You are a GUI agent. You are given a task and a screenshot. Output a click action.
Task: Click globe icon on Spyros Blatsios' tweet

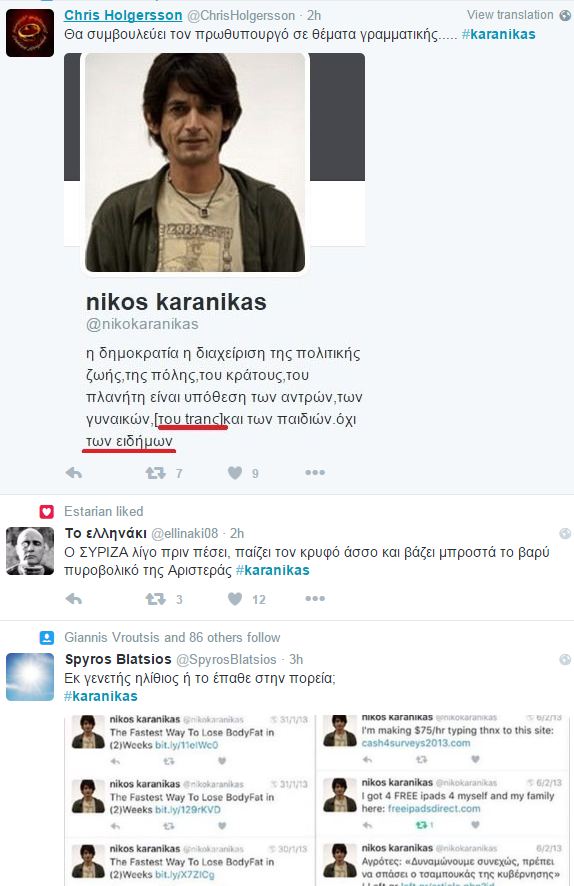[565, 659]
